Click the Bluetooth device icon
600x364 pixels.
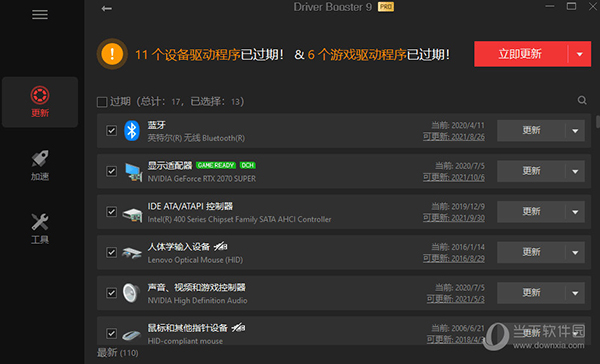[132, 131]
